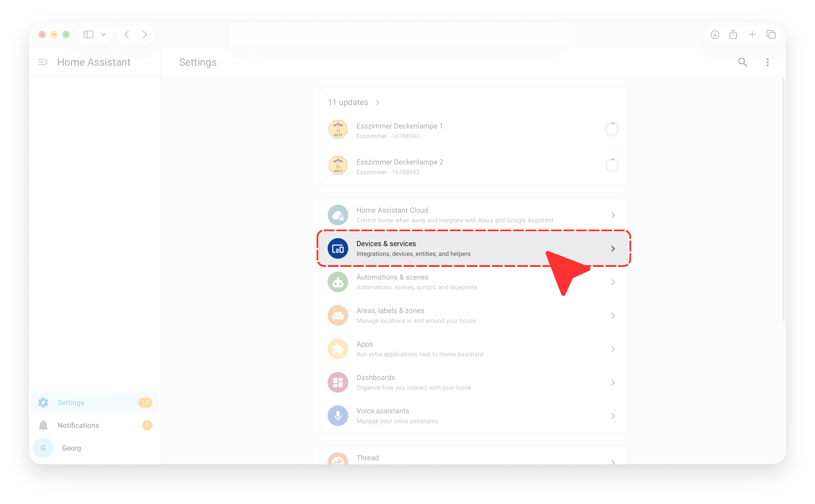
Task: Click the browser downloads icon
Action: (x=715, y=34)
